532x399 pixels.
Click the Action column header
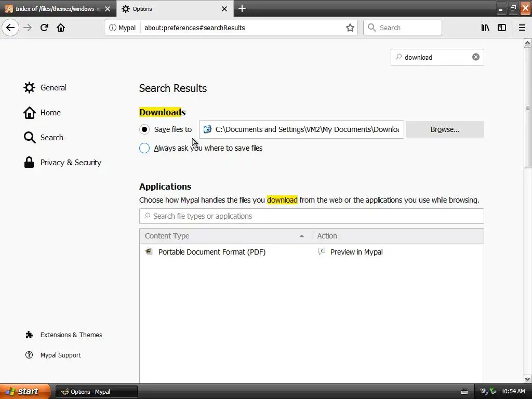[397, 236]
